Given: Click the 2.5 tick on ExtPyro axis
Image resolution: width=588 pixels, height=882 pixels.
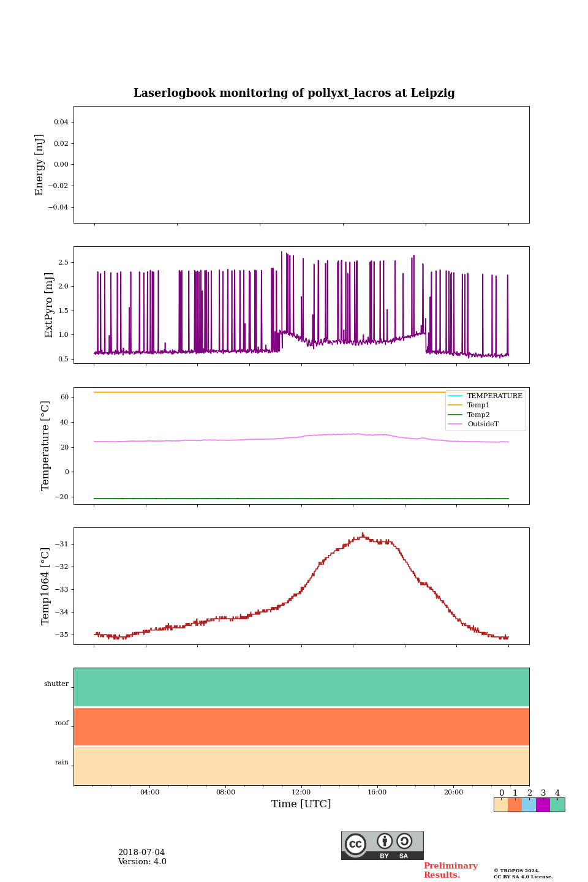Looking at the screenshot, I should [63, 262].
